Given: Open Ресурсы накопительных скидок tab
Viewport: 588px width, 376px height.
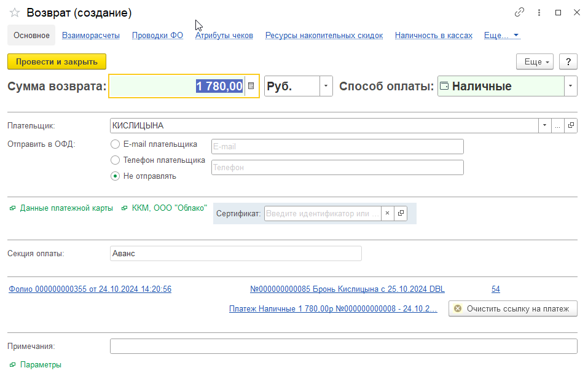Looking at the screenshot, I should pyautogui.click(x=324, y=35).
